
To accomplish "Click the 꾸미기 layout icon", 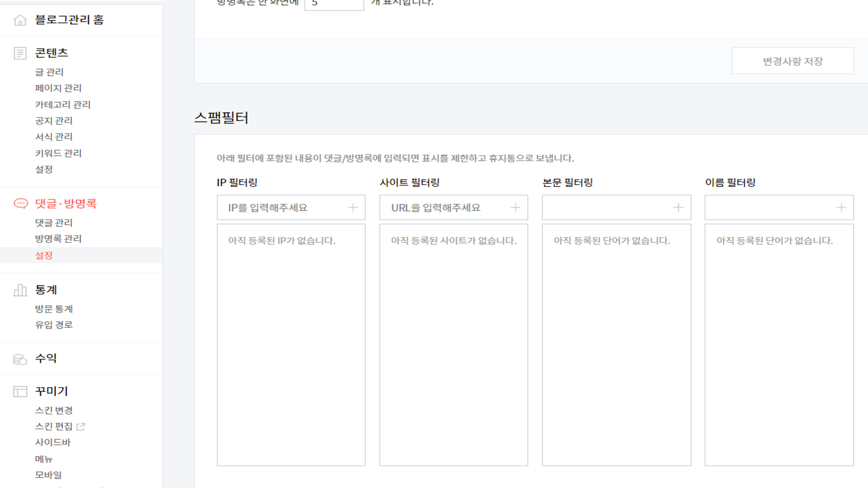I will coord(20,392).
